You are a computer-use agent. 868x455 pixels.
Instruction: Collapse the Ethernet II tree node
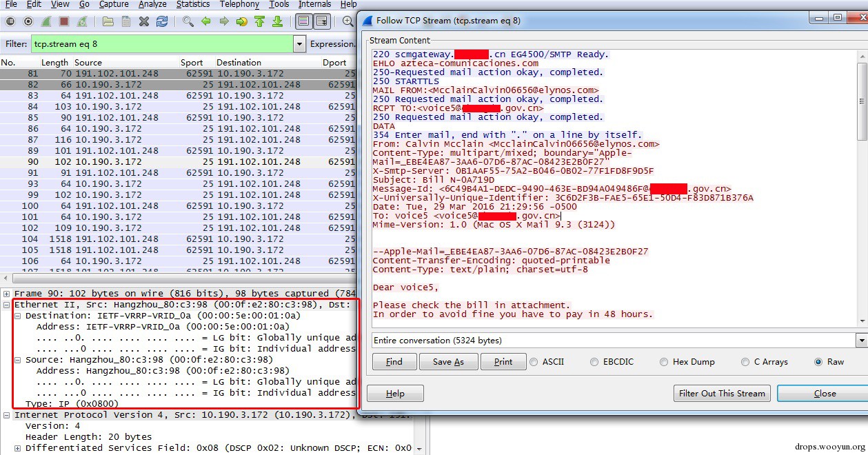pyautogui.click(x=8, y=305)
